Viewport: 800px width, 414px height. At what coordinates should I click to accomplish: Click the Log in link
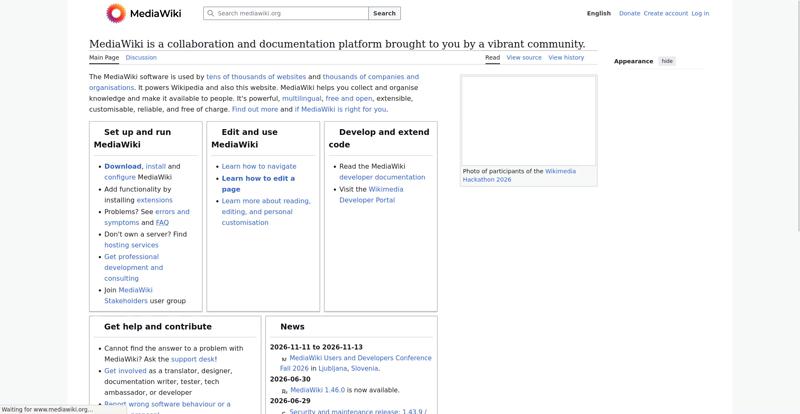coord(700,14)
